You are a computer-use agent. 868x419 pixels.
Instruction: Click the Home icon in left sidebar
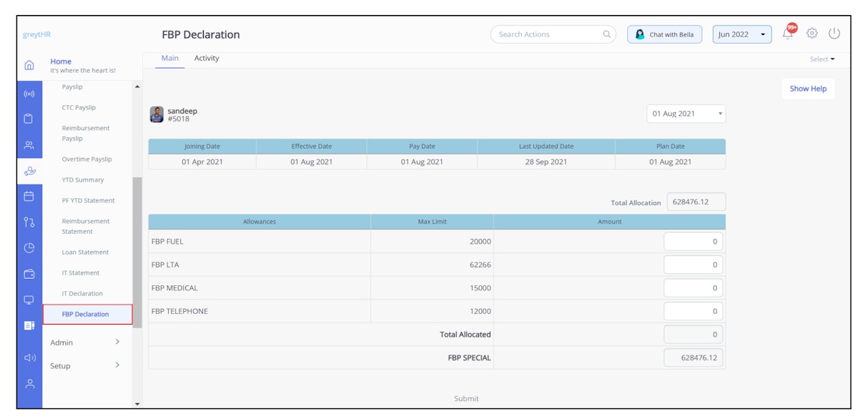click(29, 65)
